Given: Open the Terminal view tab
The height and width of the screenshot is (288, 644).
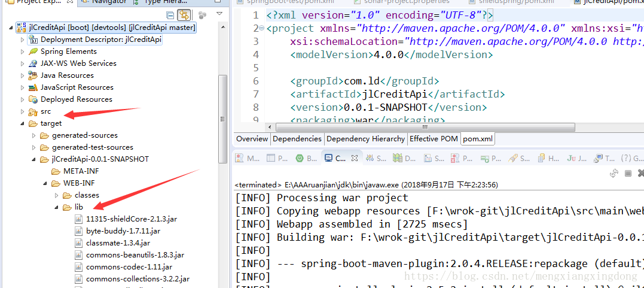Looking at the screenshot, I should click(604, 158).
